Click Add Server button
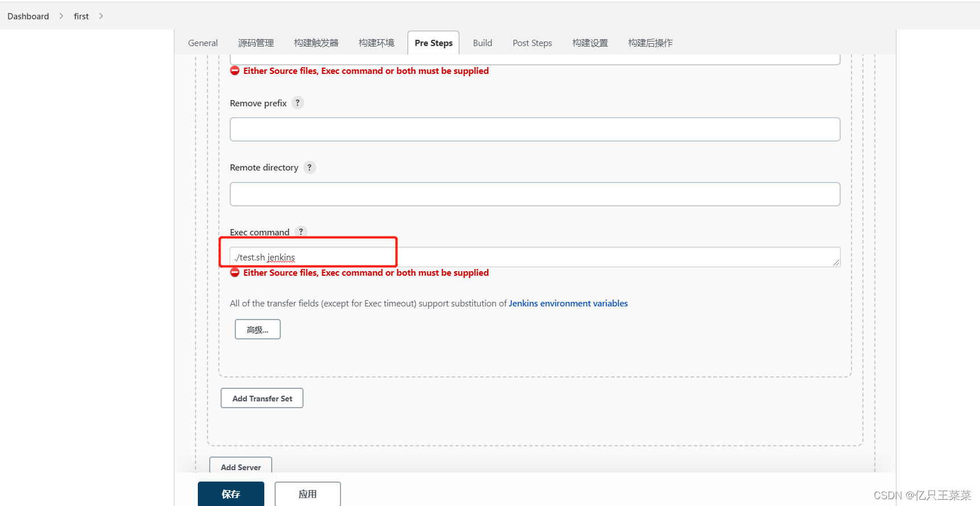980x506 pixels. 240,466
